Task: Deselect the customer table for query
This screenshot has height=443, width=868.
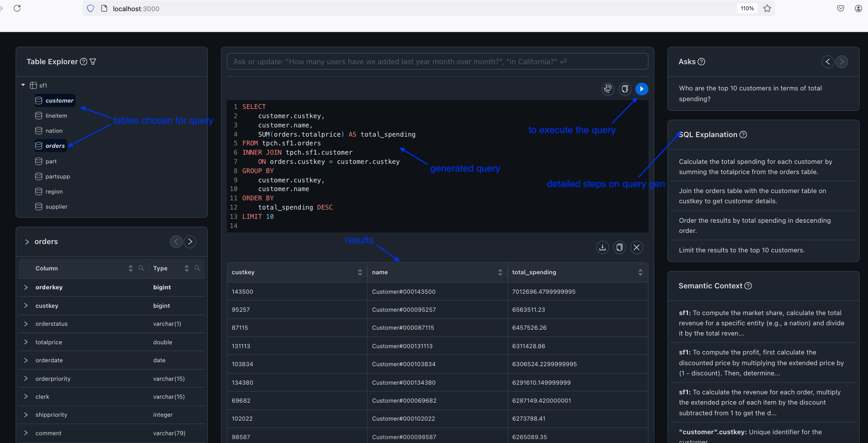Action: (x=59, y=101)
